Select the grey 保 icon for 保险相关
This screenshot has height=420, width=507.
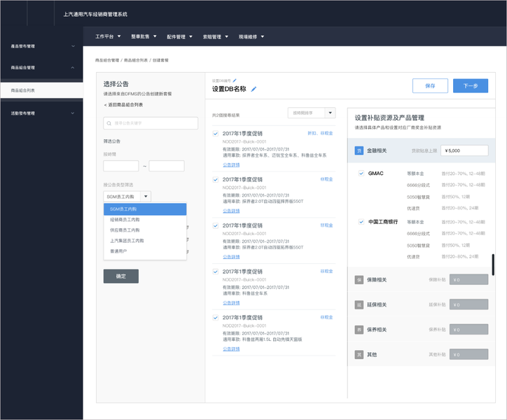(359, 280)
